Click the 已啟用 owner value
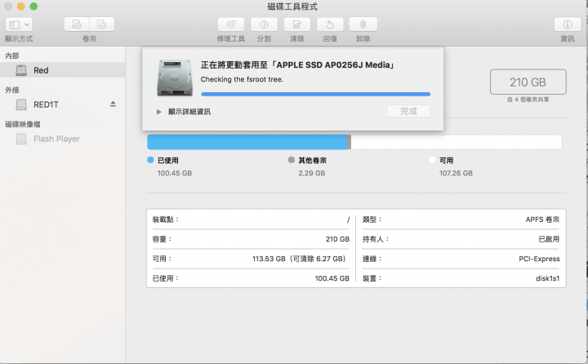The width and height of the screenshot is (588, 364). coord(549,239)
